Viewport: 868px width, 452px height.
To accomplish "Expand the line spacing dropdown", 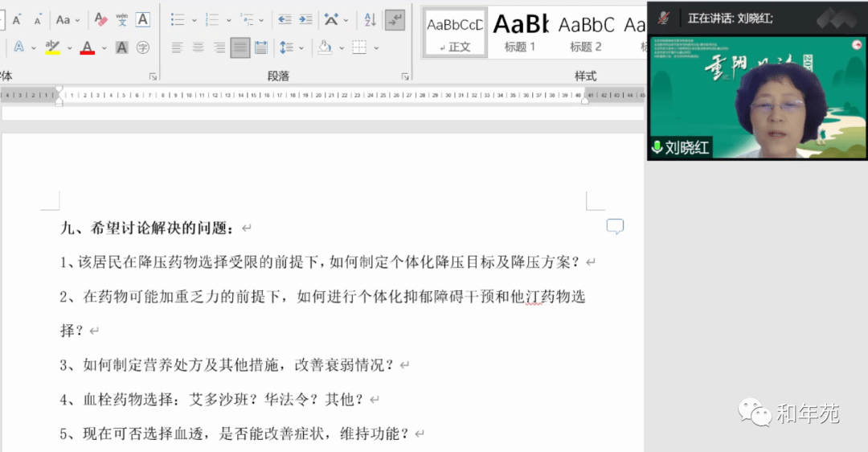I will pyautogui.click(x=301, y=47).
